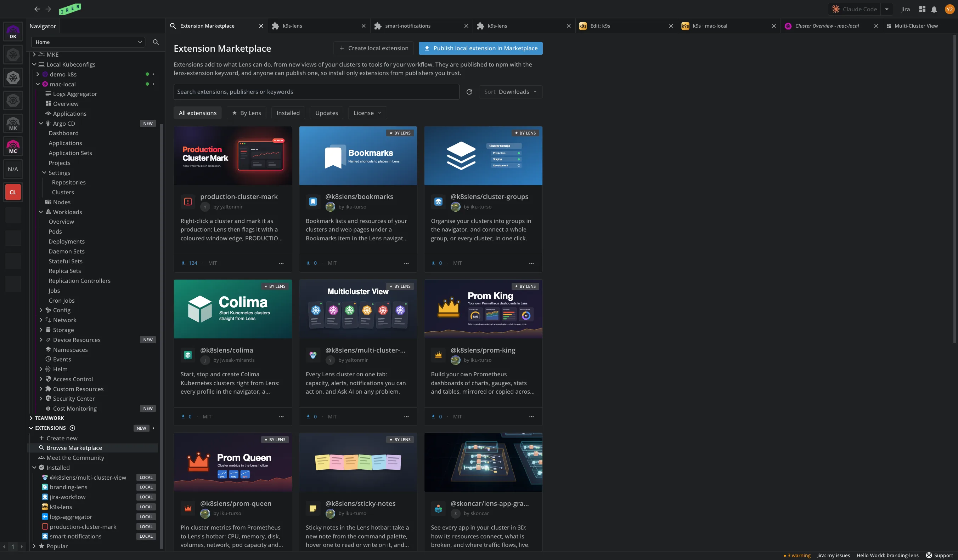This screenshot has height=560, width=958.
Task: Open the Y2 user avatar
Action: pyautogui.click(x=949, y=9)
